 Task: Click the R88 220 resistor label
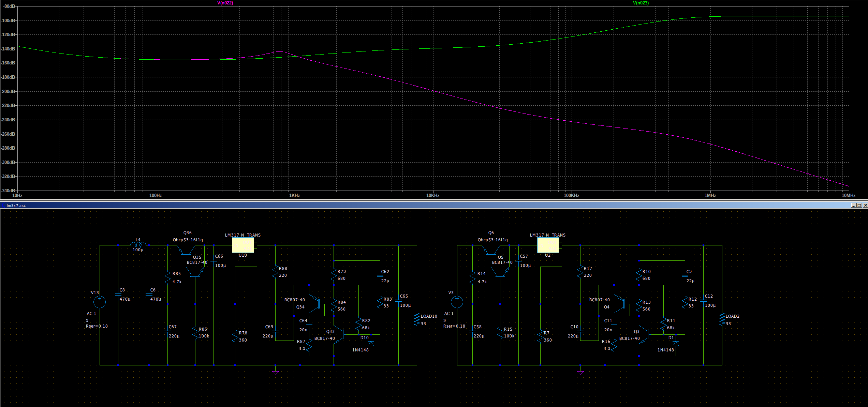(x=283, y=272)
